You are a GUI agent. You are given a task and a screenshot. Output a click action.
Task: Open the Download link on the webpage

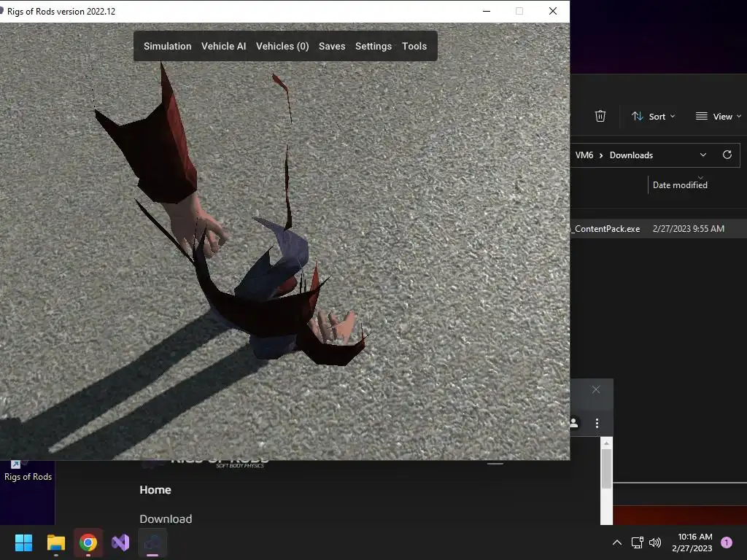[x=166, y=519]
